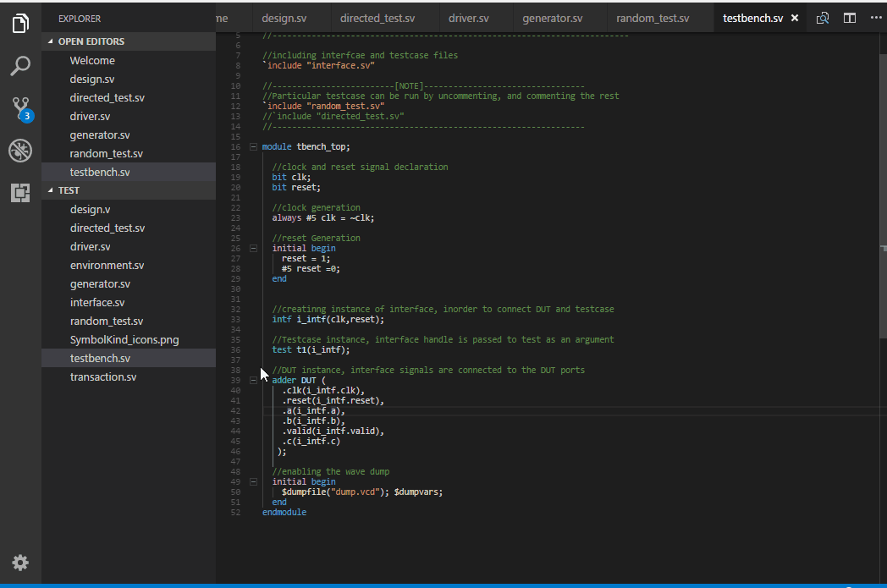Open the Extensions view icon

[20, 193]
